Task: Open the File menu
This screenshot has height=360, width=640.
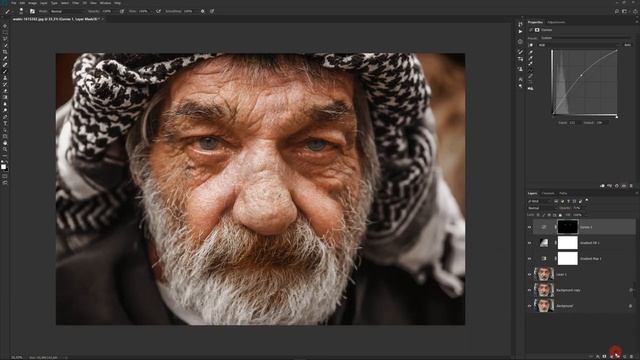Action: [13, 3]
